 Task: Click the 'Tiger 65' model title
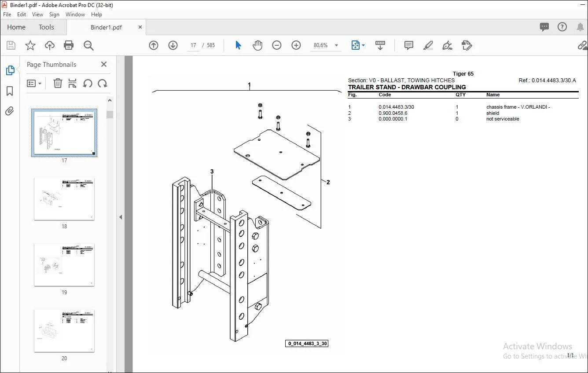[463, 74]
